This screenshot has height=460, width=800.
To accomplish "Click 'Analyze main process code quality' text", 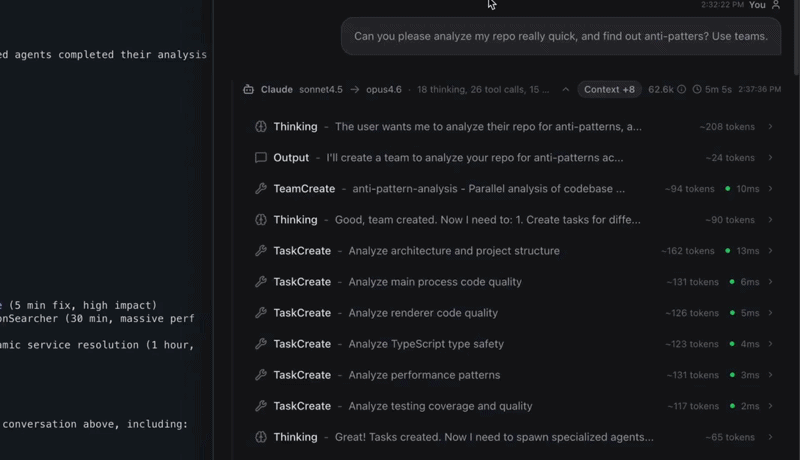I will 435,282.
